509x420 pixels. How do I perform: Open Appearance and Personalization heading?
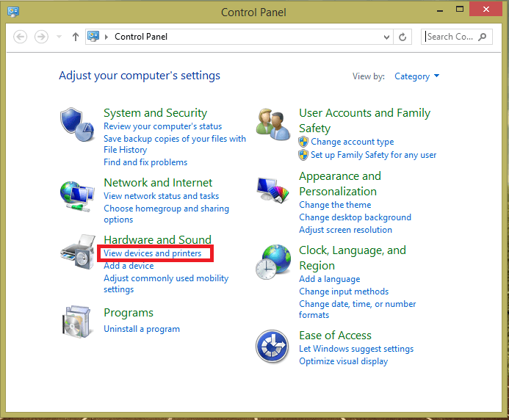[340, 184]
